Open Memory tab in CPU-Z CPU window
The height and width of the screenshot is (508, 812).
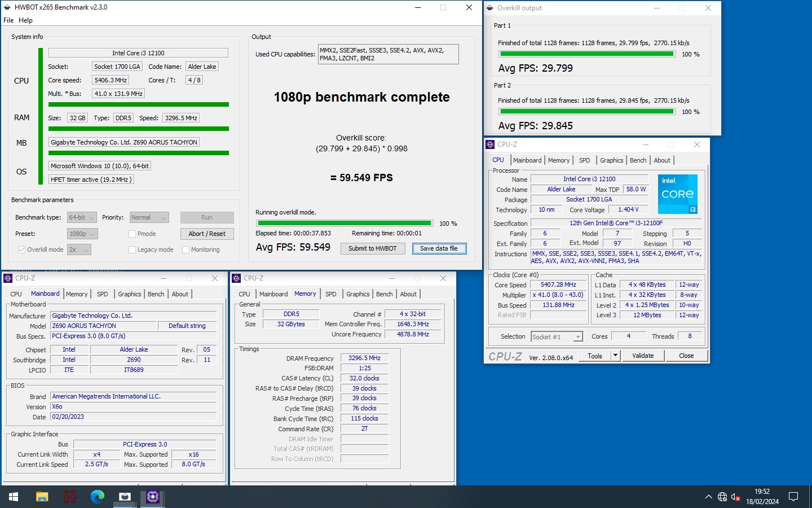pos(559,160)
